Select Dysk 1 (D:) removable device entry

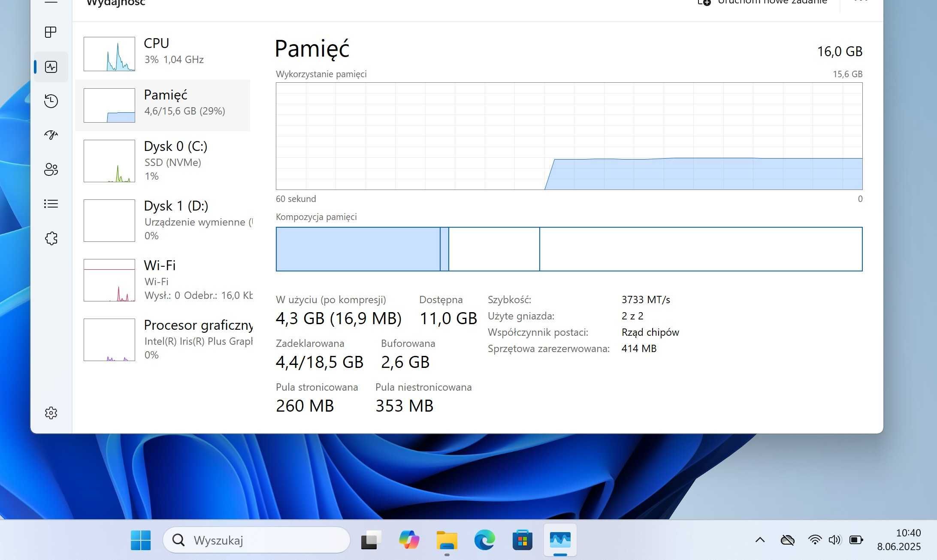[x=163, y=220]
